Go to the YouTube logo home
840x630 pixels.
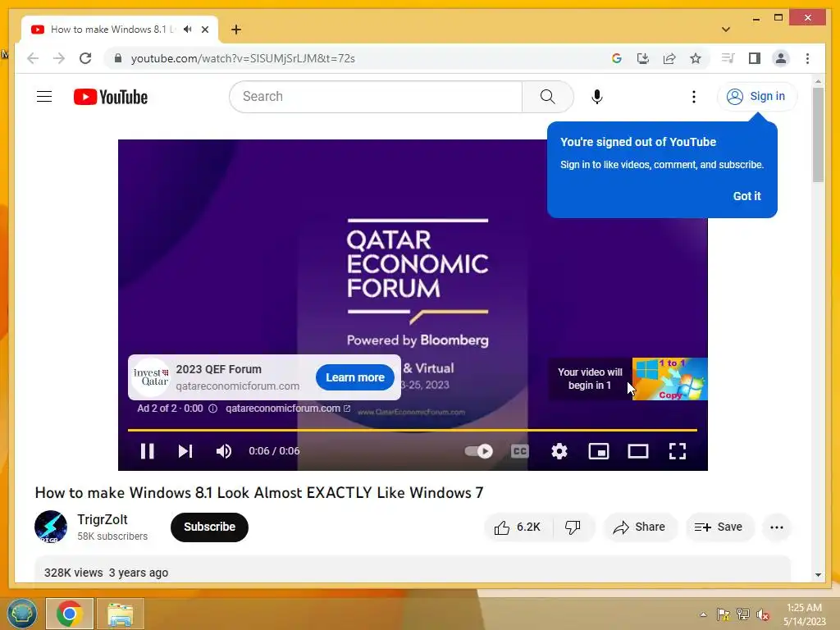pos(111,97)
